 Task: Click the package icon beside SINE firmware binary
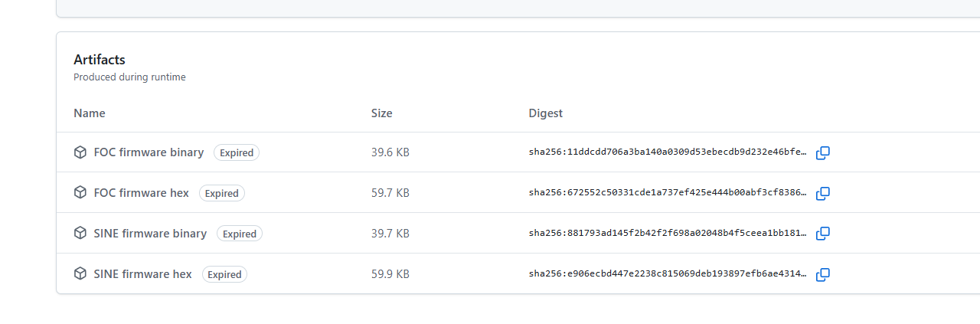coord(80,234)
